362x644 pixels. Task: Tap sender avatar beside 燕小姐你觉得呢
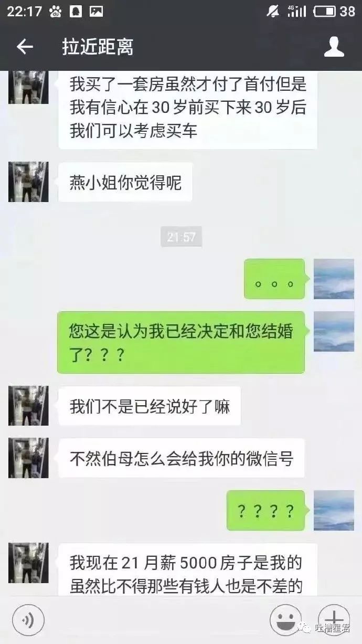coord(28,182)
